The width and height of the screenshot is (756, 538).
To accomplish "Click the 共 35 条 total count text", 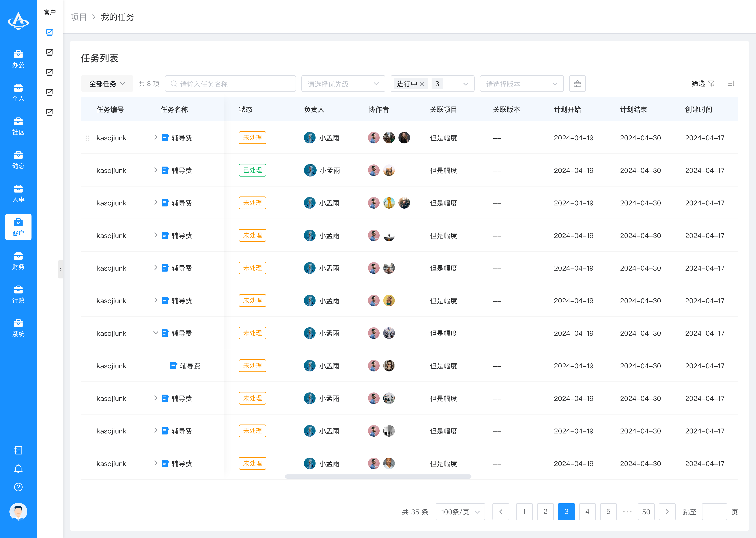I will tap(415, 512).
